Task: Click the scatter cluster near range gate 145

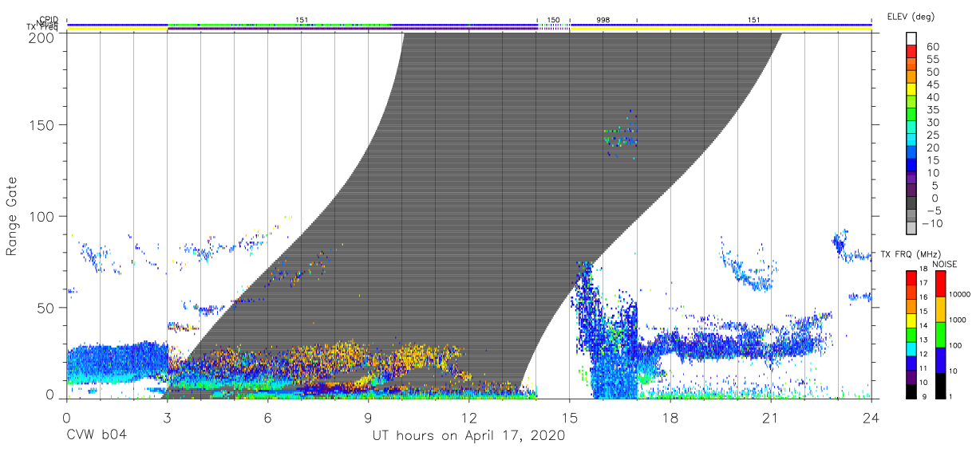Action: click(x=621, y=136)
